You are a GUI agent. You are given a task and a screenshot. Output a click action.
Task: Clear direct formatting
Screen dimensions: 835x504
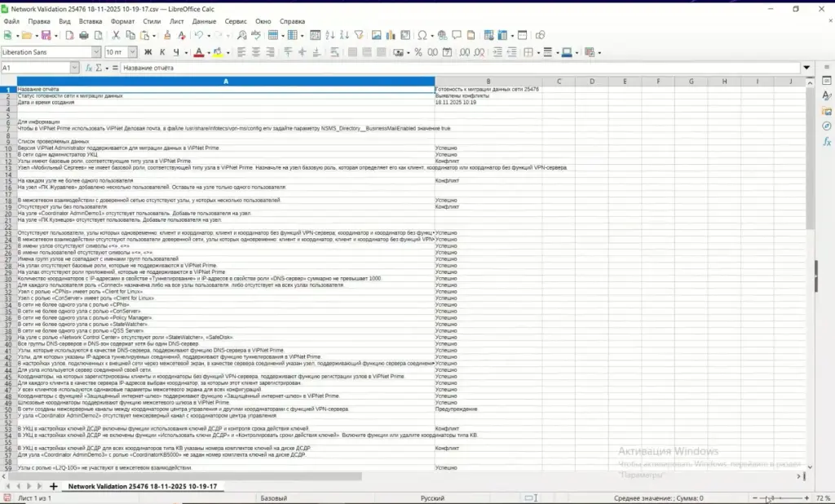click(182, 35)
